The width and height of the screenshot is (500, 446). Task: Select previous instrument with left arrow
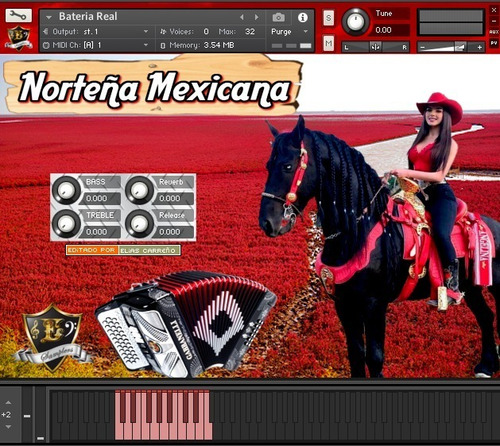coord(242,17)
